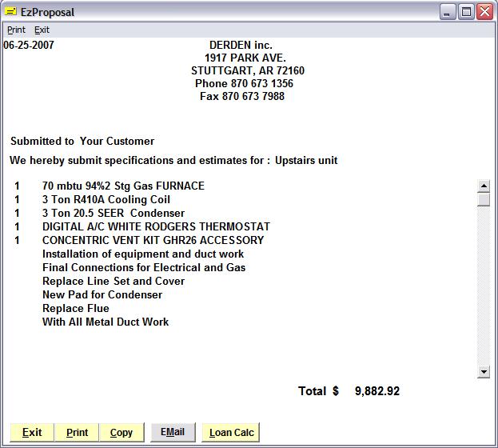Click 'Phone 870 673 1356' text
This screenshot has width=498, height=448.
(x=244, y=83)
